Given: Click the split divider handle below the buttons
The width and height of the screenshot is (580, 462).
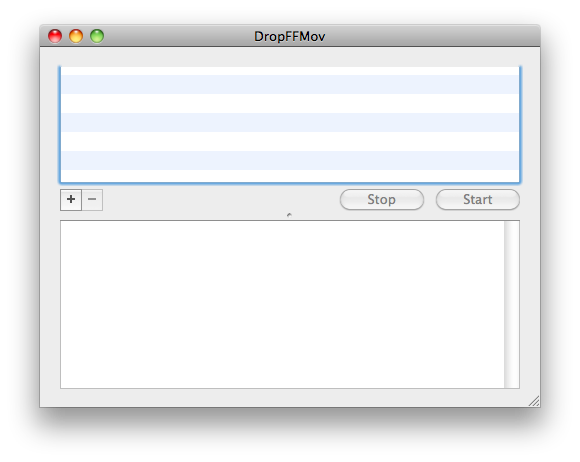Looking at the screenshot, I should [x=289, y=215].
